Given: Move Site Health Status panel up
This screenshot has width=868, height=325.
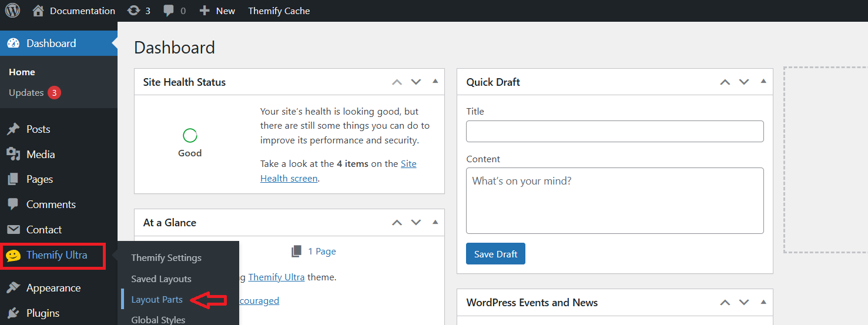Looking at the screenshot, I should pos(397,82).
